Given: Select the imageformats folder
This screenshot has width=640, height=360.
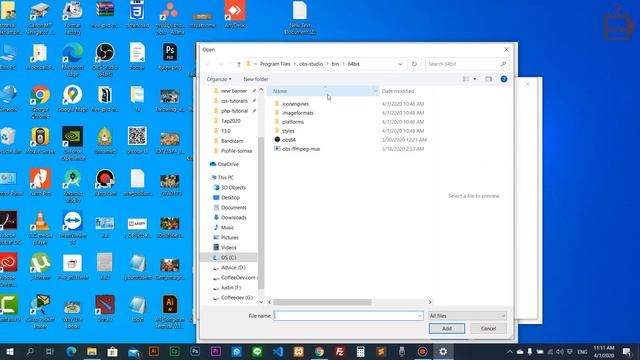Looking at the screenshot, I should point(298,113).
